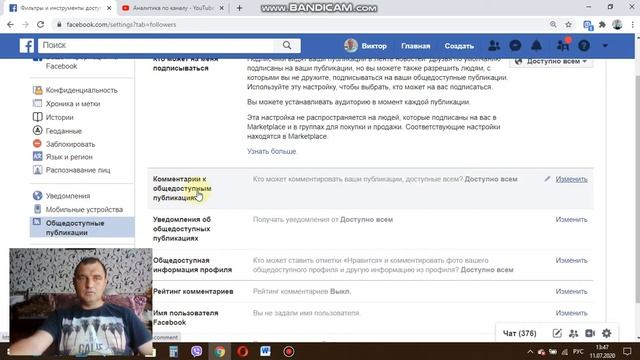Click 'Изменить' for Комментарии к общедоступным публикациям
The height and width of the screenshot is (360, 640).
click(571, 179)
